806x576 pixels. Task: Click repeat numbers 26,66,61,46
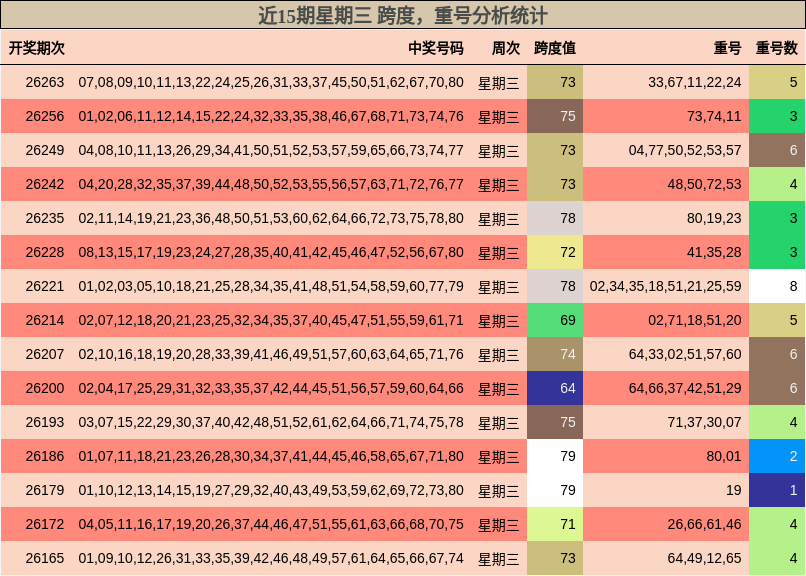(x=704, y=524)
